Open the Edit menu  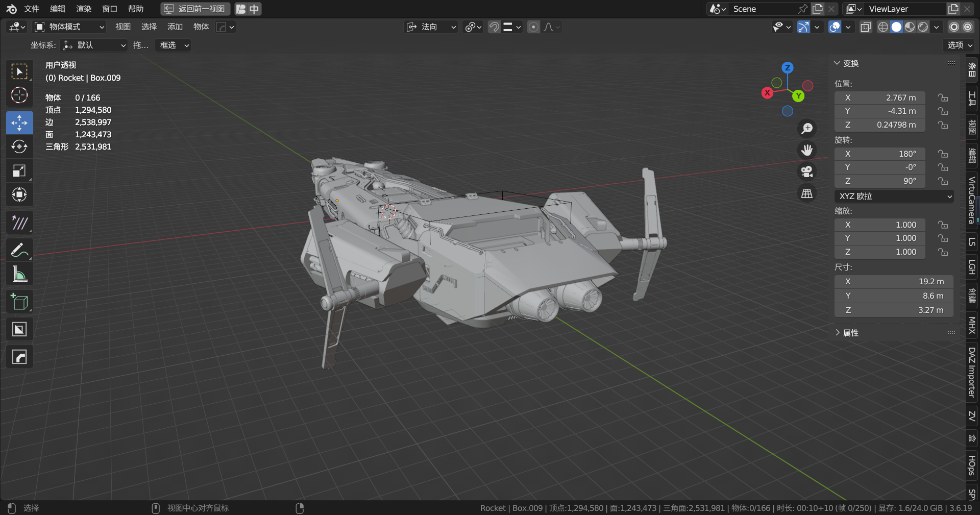58,9
